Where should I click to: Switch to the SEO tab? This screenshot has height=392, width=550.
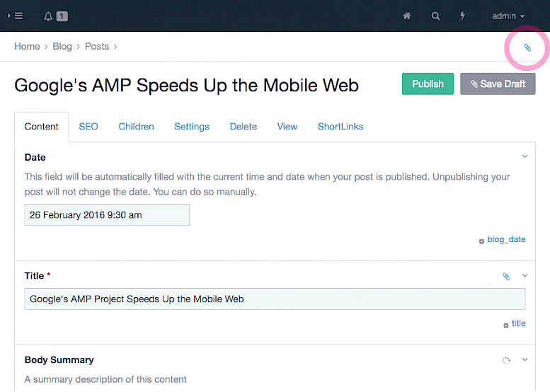point(88,127)
